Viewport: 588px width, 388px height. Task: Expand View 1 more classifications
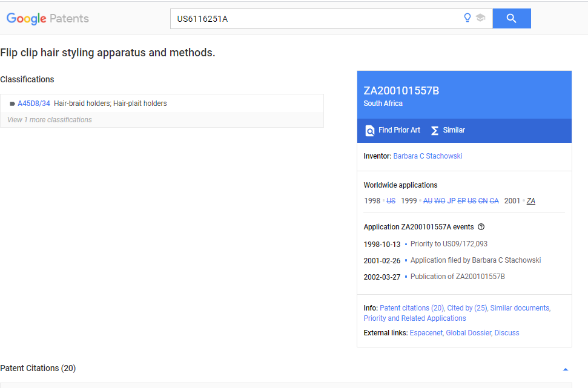pyautogui.click(x=50, y=120)
